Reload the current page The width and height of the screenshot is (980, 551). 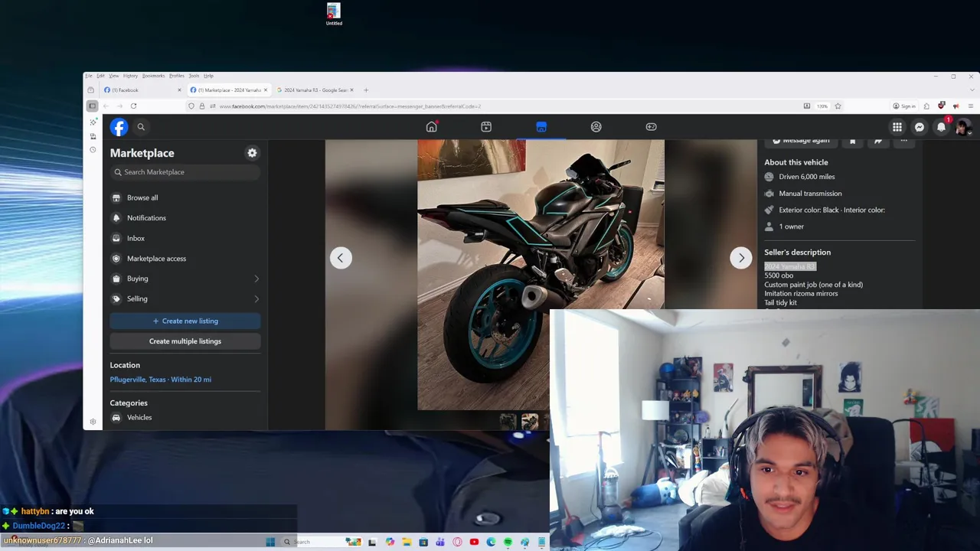(x=133, y=106)
